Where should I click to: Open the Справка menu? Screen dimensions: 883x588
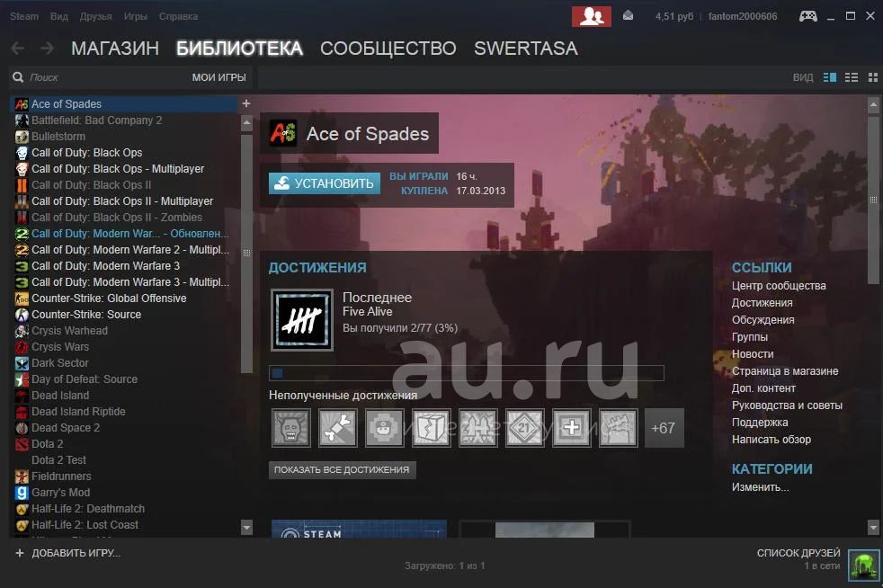[x=179, y=16]
